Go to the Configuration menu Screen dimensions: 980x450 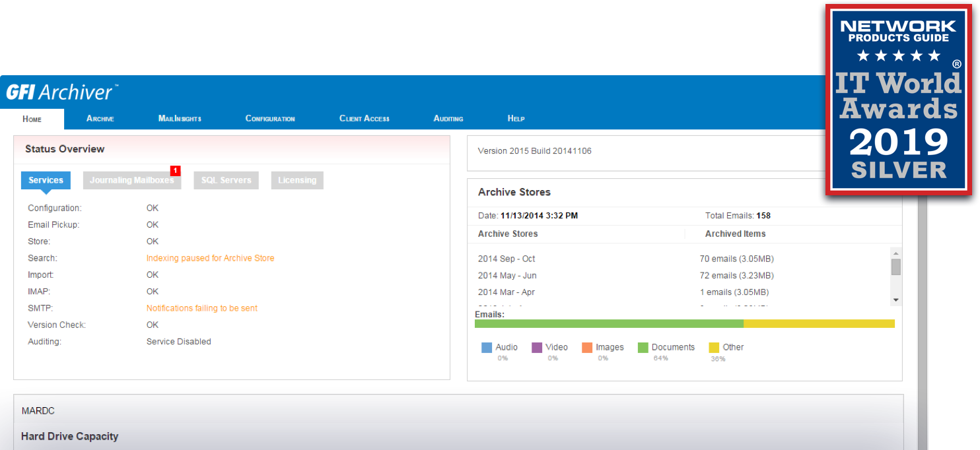coord(270,119)
